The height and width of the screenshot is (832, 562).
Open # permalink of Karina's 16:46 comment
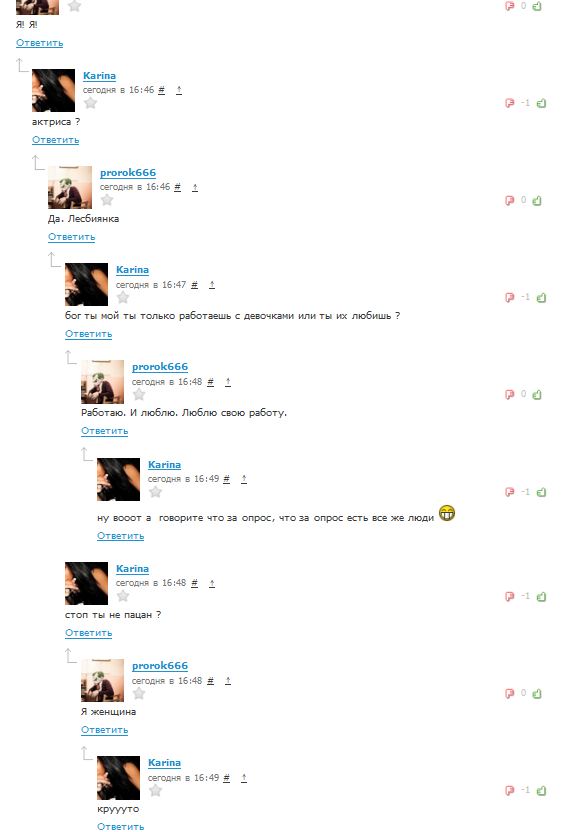(x=162, y=90)
